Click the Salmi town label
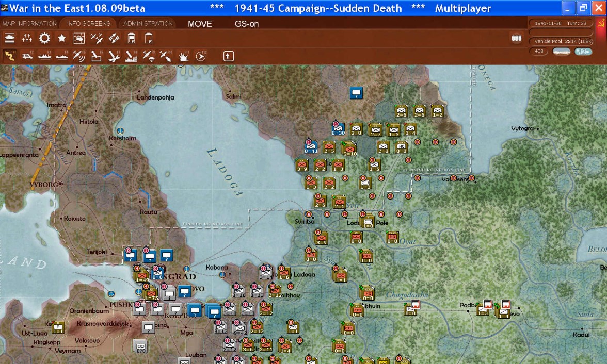Viewport: 607px width, 364px height. tap(233, 96)
